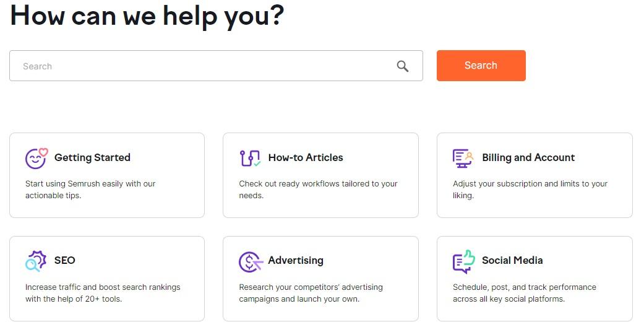This screenshot has height=332, width=644.
Task: Click the Billing and Account monitor icon
Action: [463, 158]
